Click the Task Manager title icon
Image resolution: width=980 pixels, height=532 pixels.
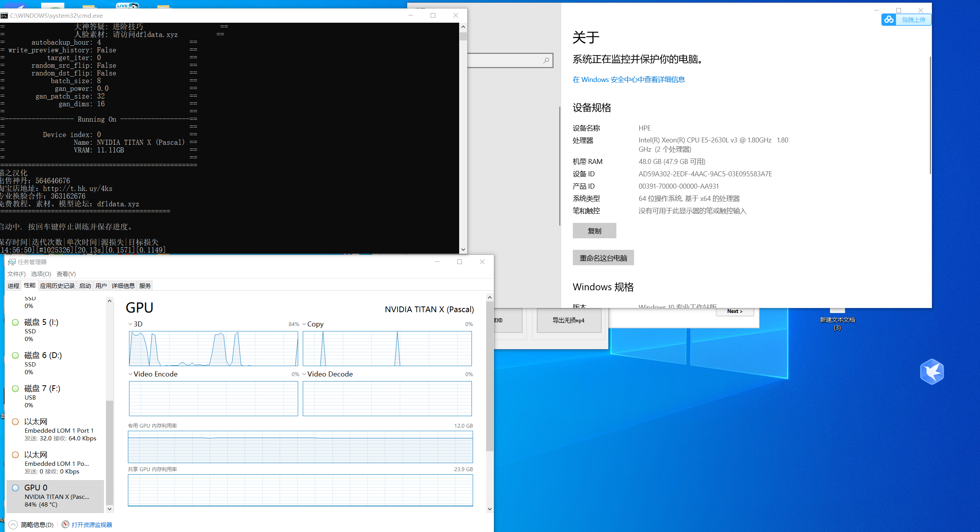pyautogui.click(x=12, y=262)
